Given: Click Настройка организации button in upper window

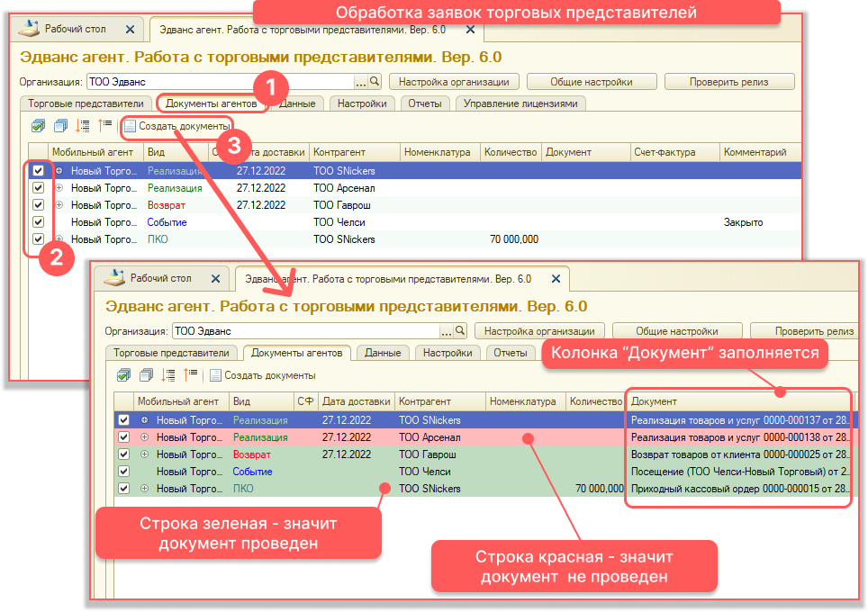Looking at the screenshot, I should 454,82.
